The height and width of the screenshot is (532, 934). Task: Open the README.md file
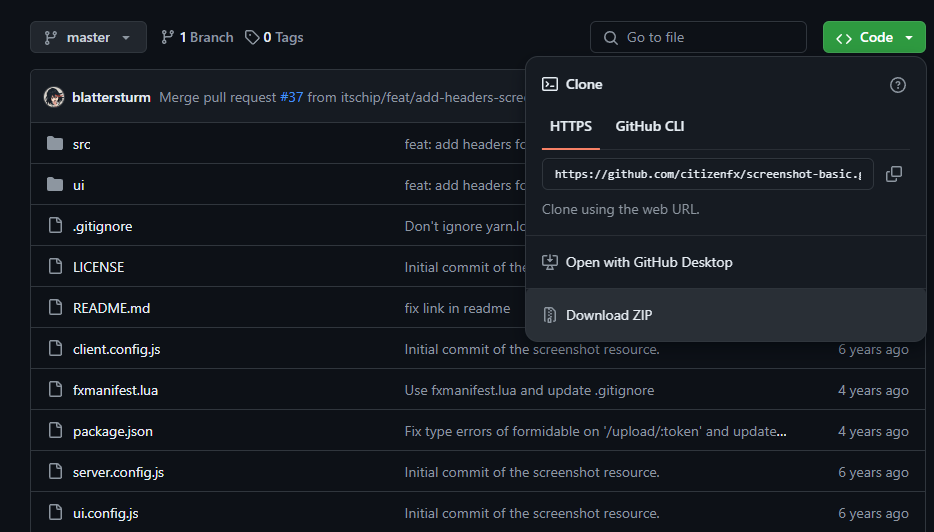coord(111,309)
